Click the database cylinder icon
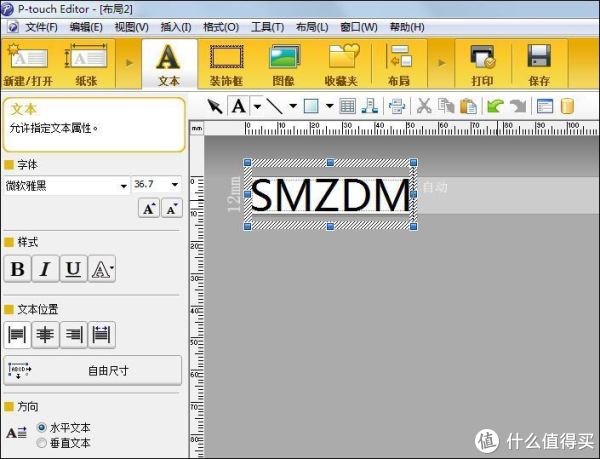The width and height of the screenshot is (600, 459). 567,106
